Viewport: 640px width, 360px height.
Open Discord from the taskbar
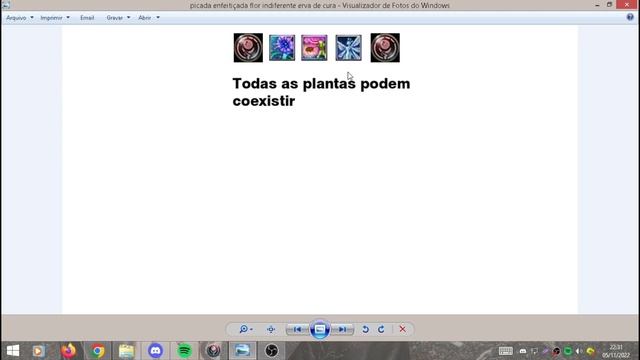[156, 351]
